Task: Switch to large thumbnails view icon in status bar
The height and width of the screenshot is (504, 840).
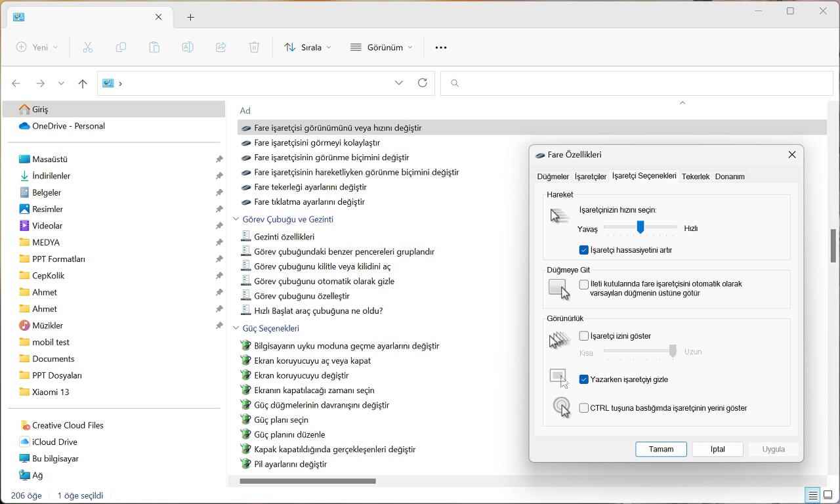Action: point(828,495)
